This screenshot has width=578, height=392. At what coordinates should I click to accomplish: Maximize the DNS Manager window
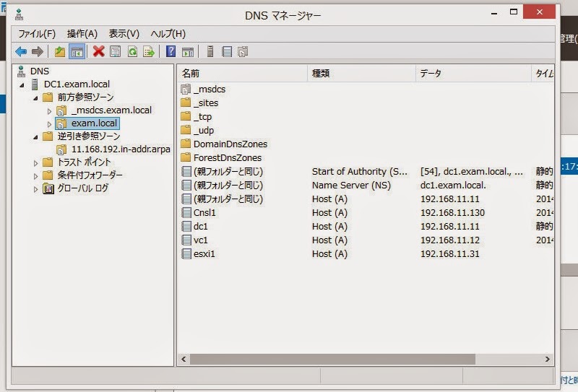coord(514,12)
